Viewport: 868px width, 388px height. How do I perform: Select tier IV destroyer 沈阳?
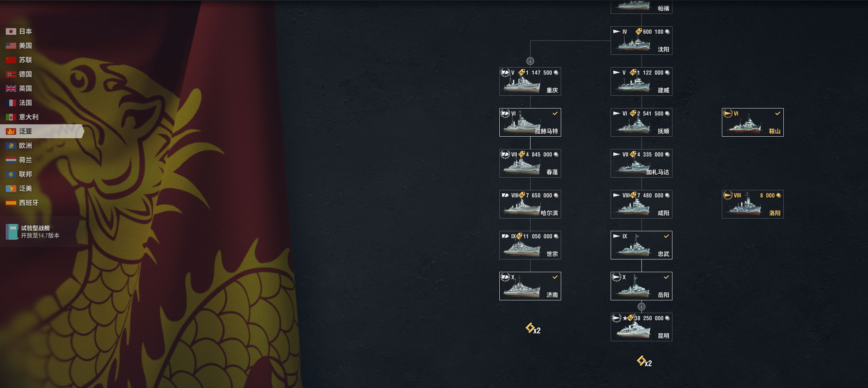coord(642,41)
